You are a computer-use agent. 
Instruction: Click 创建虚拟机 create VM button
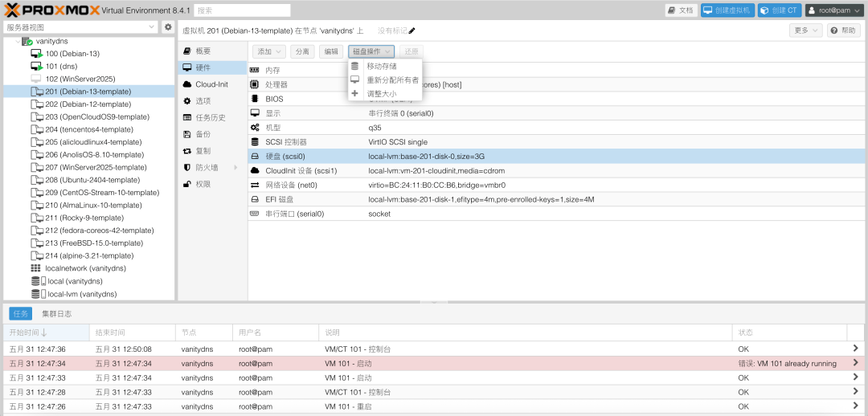[x=727, y=10]
